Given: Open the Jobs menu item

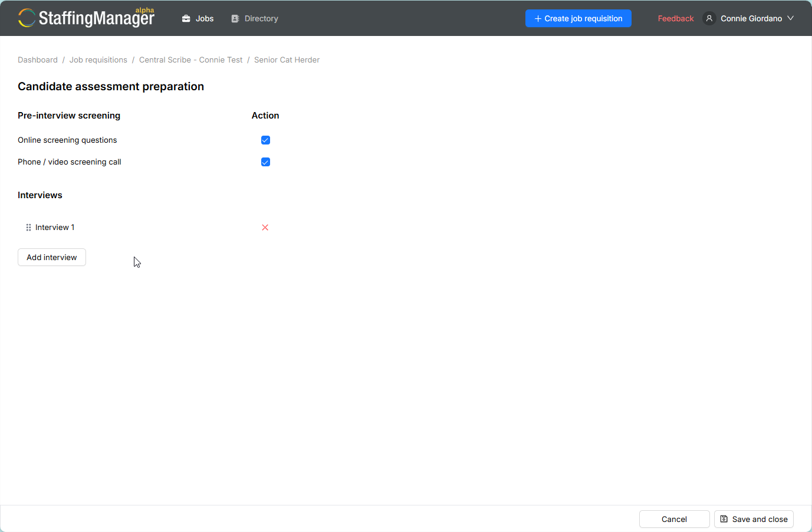Looking at the screenshot, I should coord(198,18).
